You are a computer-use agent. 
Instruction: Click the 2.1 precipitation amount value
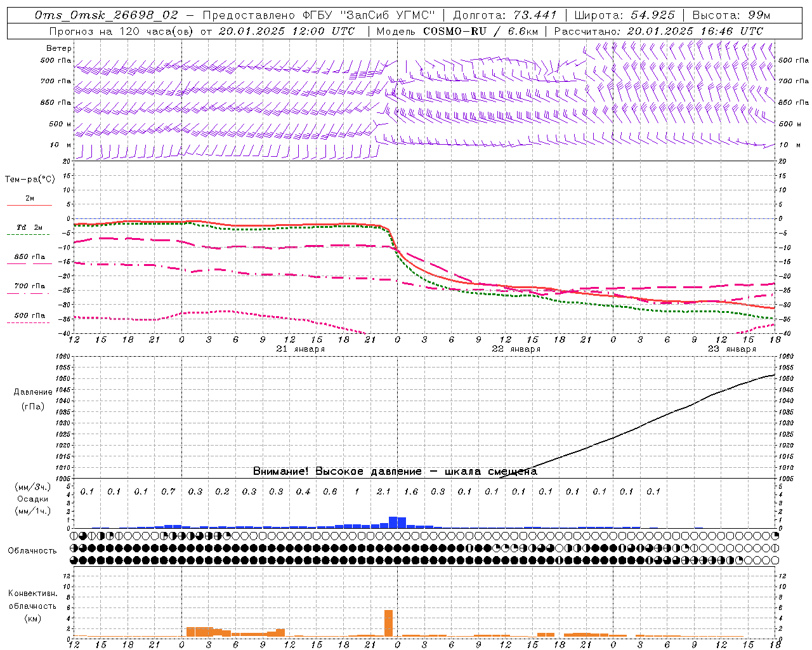pos(384,492)
